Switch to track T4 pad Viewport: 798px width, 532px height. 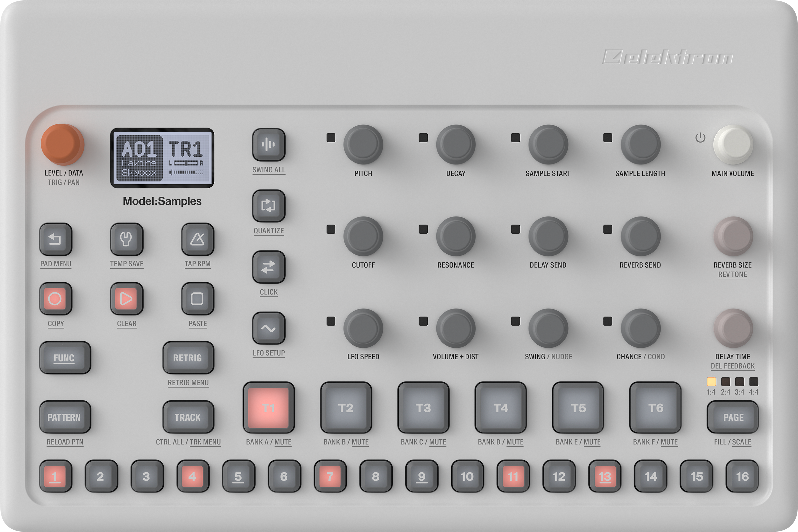pyautogui.click(x=500, y=408)
